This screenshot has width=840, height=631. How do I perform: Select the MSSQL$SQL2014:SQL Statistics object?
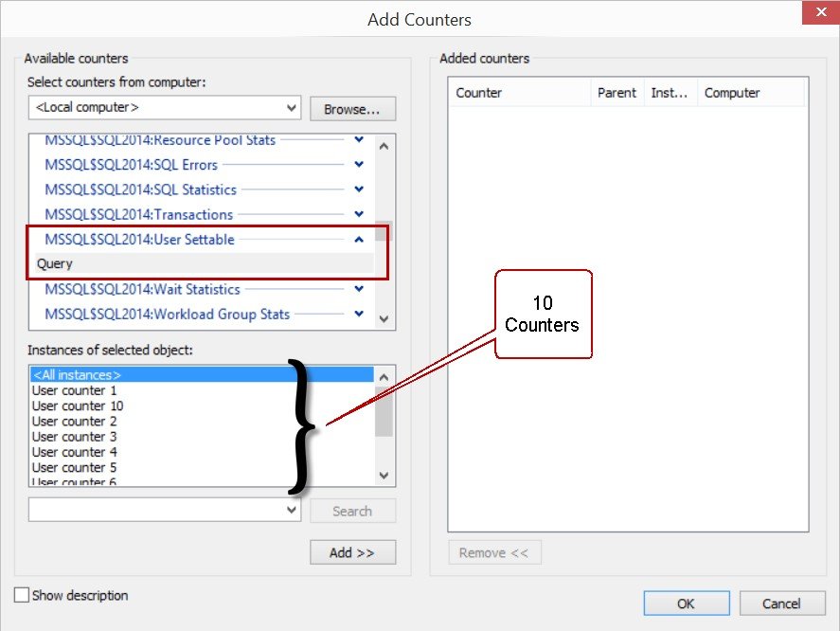click(140, 189)
